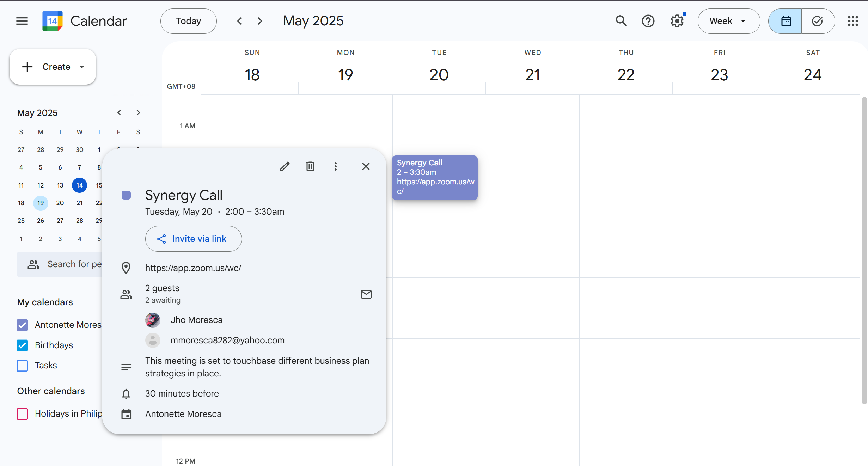Expand the Create button dropdown
Image resolution: width=868 pixels, height=466 pixels.
[82, 67]
